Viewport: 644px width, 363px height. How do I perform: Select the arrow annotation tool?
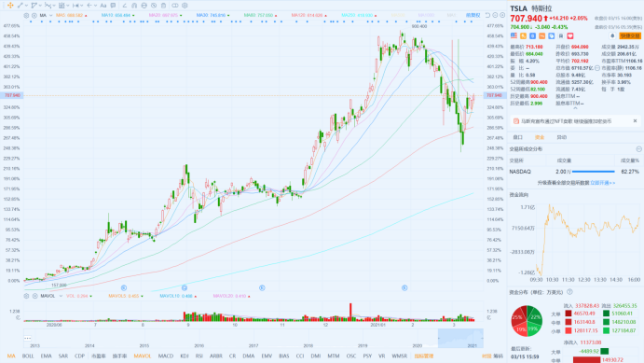coord(89,6)
